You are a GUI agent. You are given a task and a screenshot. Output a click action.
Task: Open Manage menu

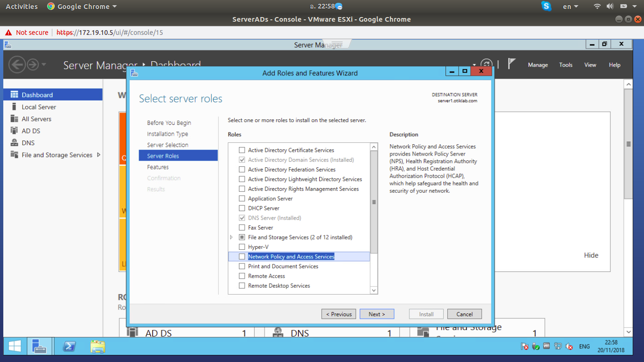pos(538,65)
